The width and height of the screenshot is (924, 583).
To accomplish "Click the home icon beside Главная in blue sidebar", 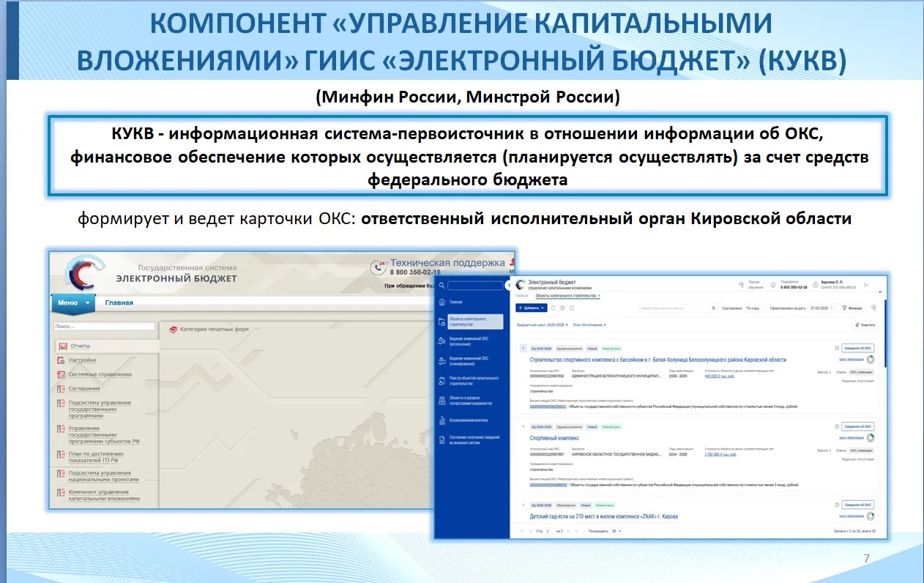I will [x=441, y=302].
